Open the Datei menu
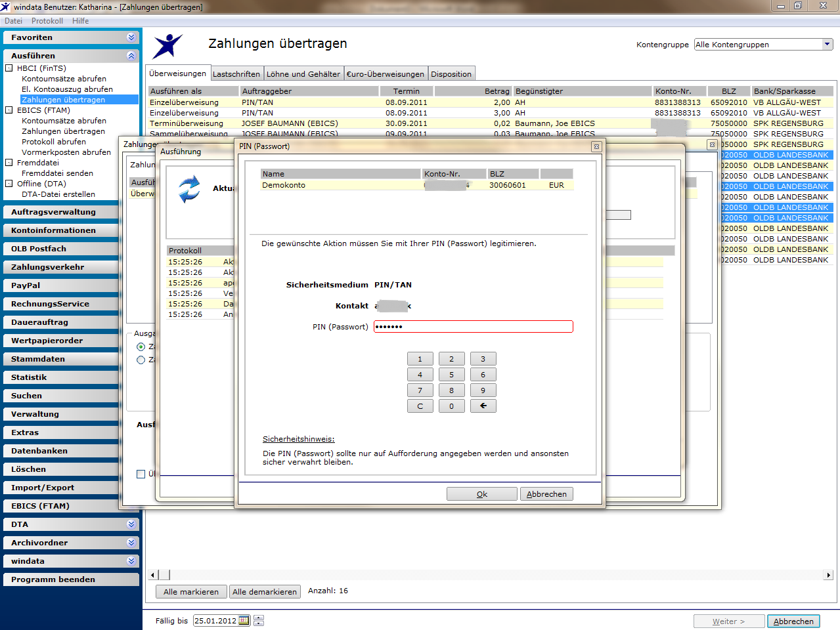This screenshot has width=840, height=630. [13, 21]
